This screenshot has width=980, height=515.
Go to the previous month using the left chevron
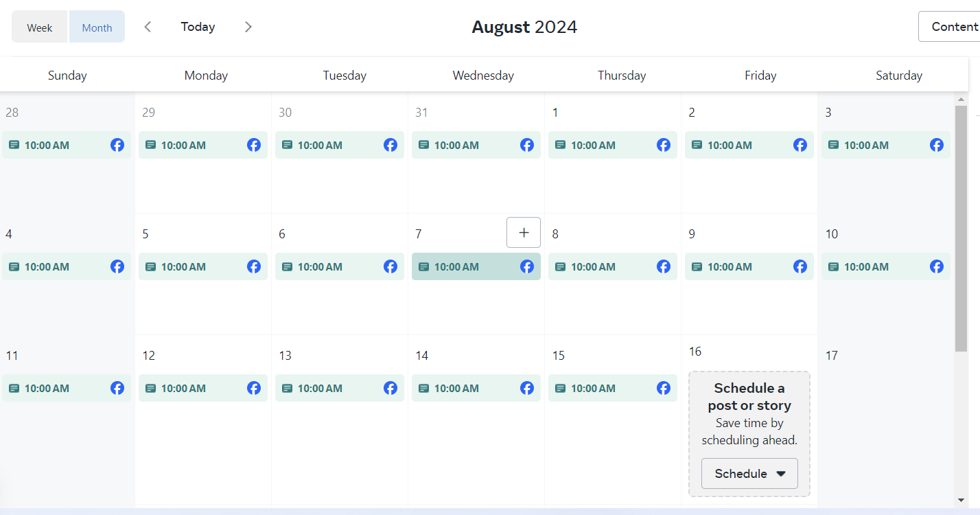[x=148, y=27]
